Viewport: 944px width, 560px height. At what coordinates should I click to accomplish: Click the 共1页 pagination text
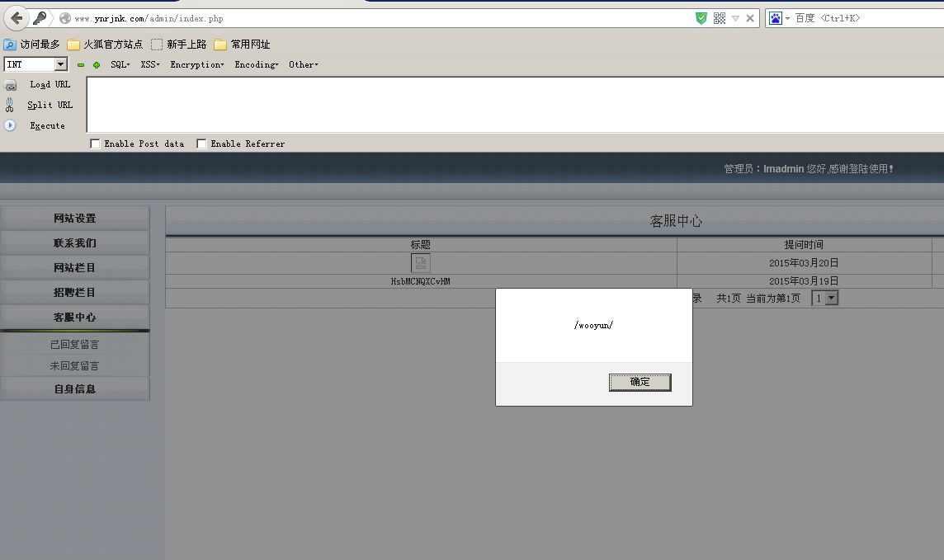click(x=729, y=299)
